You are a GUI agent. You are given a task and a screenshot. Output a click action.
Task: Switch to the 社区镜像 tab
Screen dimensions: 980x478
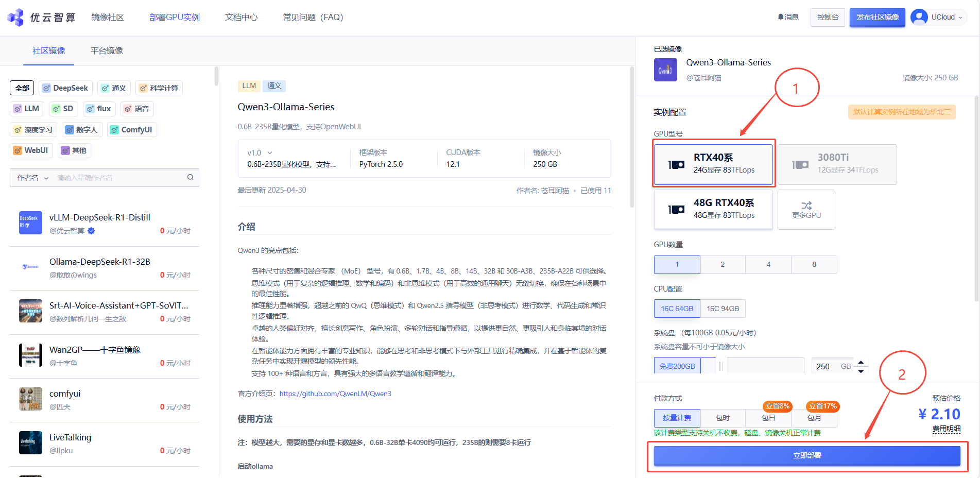[x=49, y=50]
